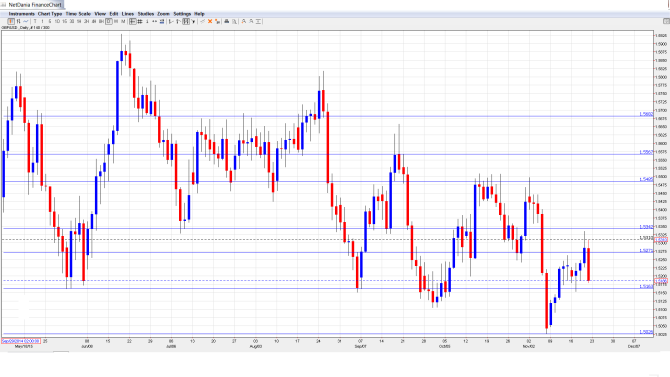The width and height of the screenshot is (670, 377).
Task: Open the Zoom menu
Action: pyautogui.click(x=163, y=14)
